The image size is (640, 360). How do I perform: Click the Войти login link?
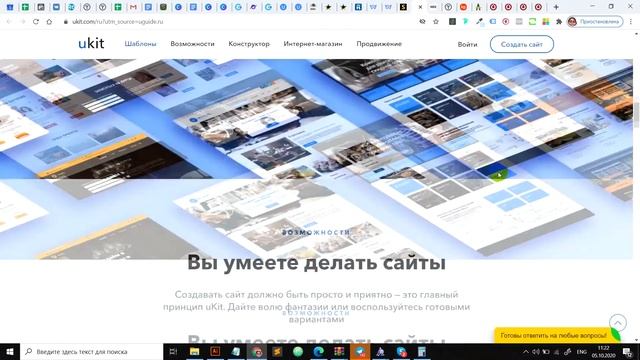467,44
